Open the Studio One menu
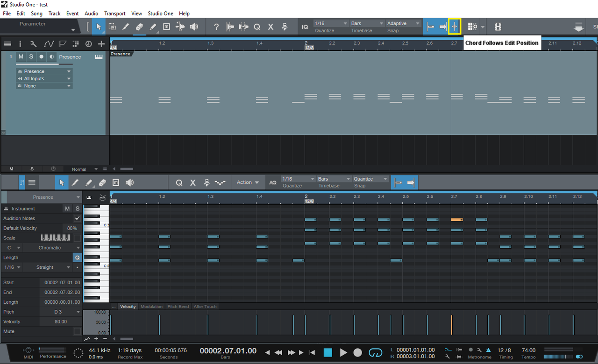The width and height of the screenshot is (598, 364). click(x=160, y=14)
